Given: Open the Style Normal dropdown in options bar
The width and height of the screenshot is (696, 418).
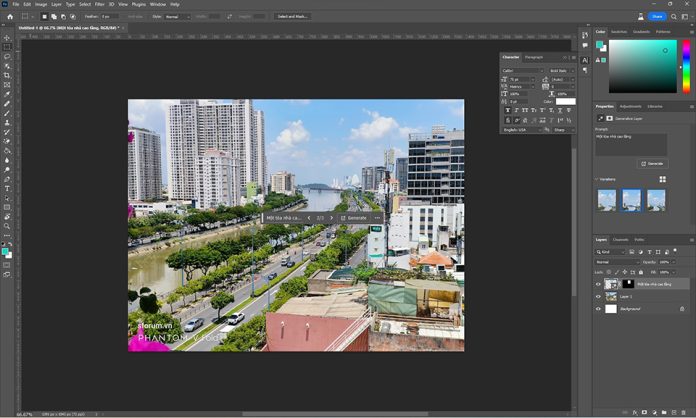Looking at the screenshot, I should (179, 16).
